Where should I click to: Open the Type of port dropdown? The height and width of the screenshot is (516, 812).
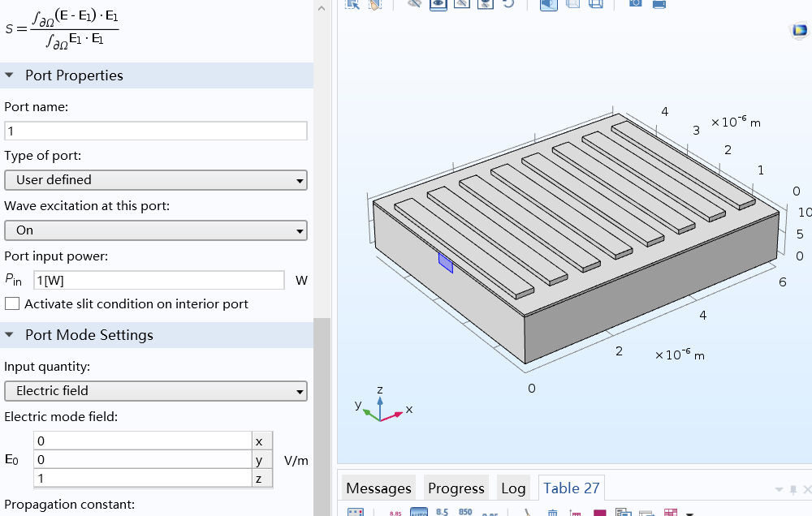(156, 180)
